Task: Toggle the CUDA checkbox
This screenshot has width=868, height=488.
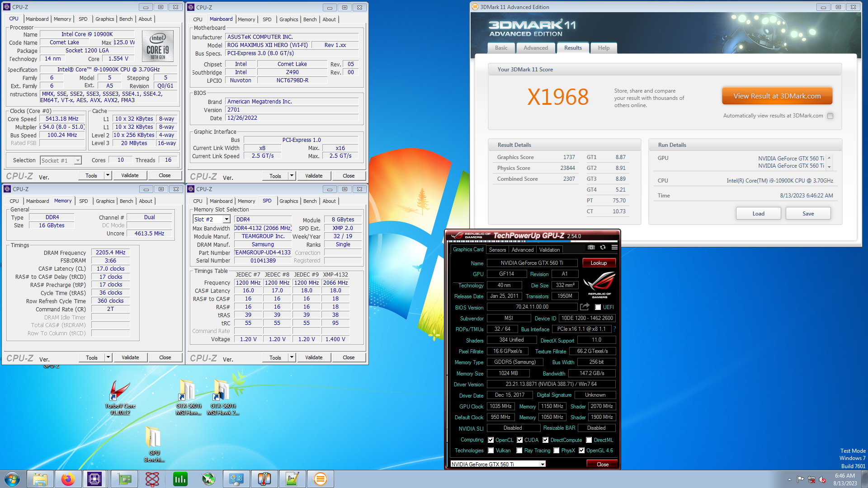Action: tap(520, 440)
